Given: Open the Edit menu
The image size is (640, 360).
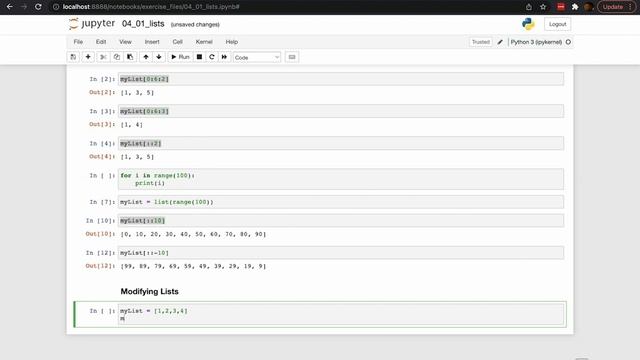Looking at the screenshot, I should (101, 42).
